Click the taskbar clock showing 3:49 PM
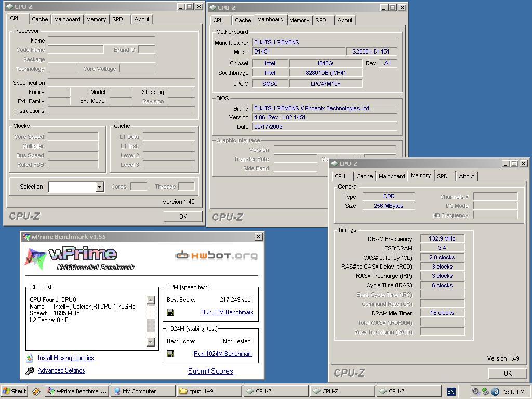The width and height of the screenshot is (532, 399). tap(514, 392)
